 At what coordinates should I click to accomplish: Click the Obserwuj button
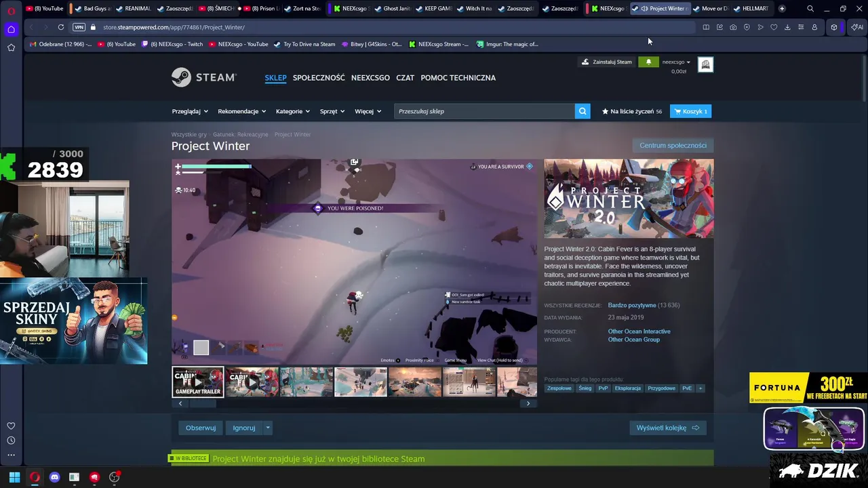[x=201, y=428]
